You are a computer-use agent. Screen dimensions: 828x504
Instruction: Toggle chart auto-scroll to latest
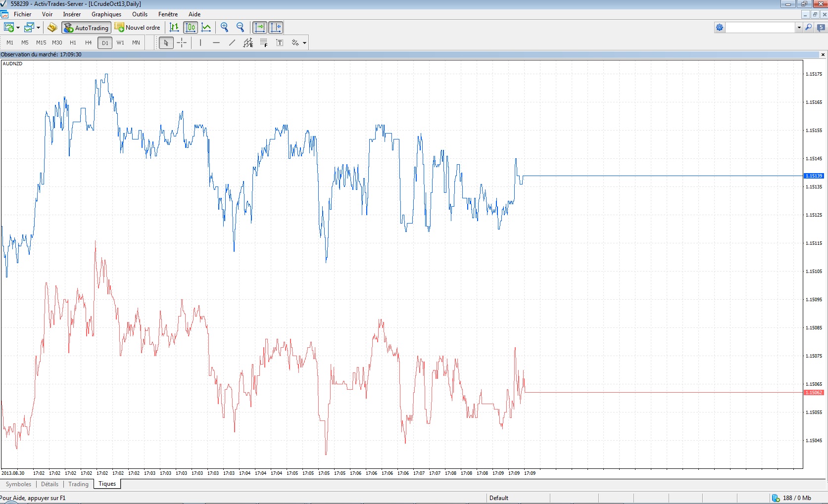259,28
